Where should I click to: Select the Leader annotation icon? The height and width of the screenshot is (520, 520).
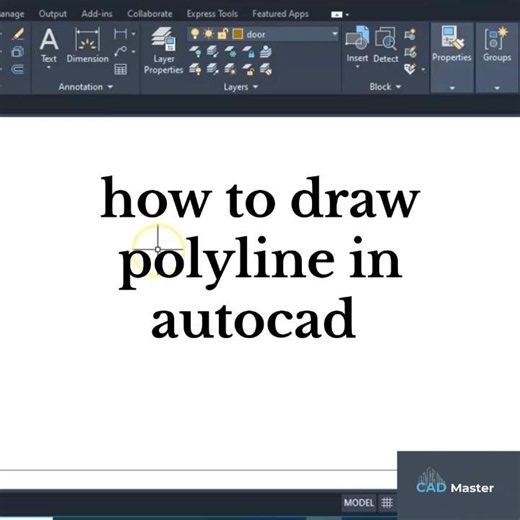(120, 51)
